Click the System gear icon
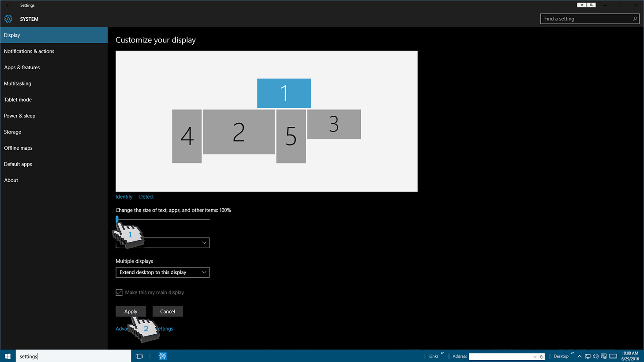The image size is (644, 362). (8, 19)
